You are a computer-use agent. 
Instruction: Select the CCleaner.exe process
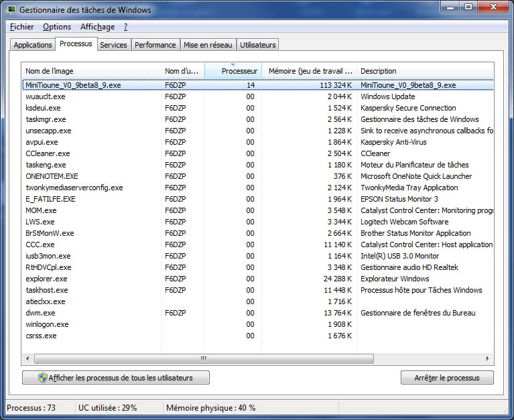[x=257, y=153]
